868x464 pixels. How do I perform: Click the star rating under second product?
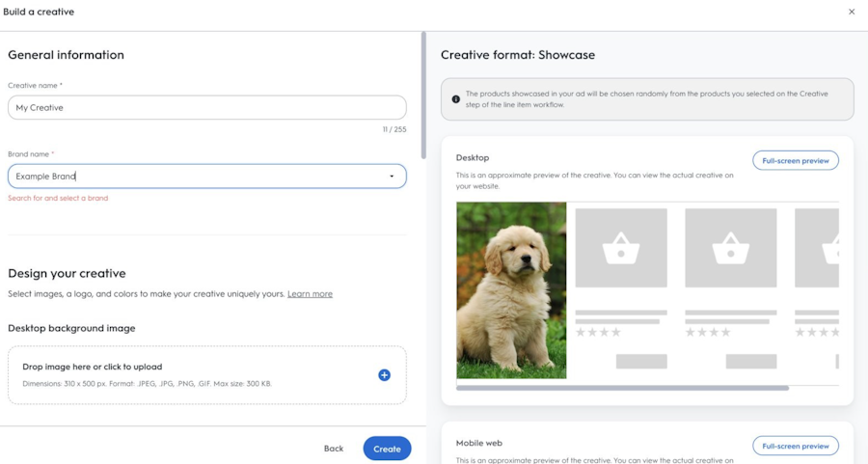coord(708,332)
